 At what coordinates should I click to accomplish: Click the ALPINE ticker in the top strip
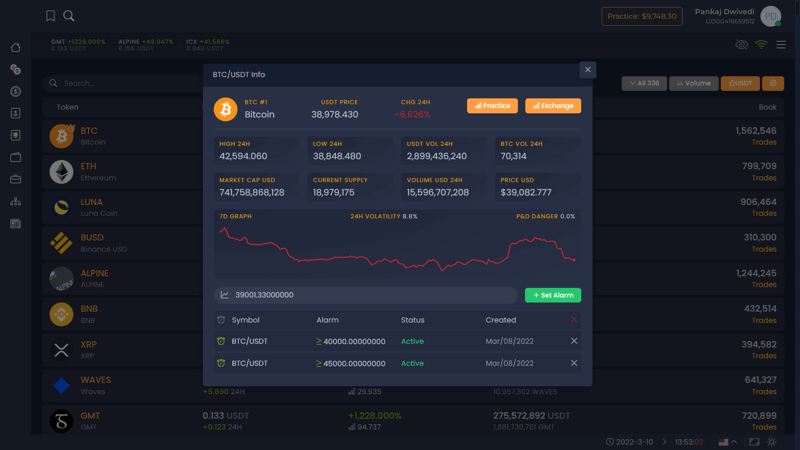coord(146,45)
